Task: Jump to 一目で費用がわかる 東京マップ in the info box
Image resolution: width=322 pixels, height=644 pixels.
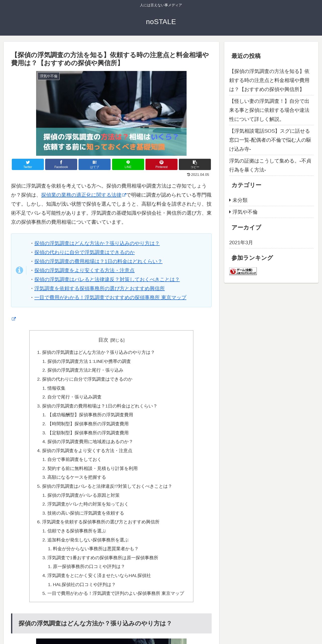Action: pos(110,297)
